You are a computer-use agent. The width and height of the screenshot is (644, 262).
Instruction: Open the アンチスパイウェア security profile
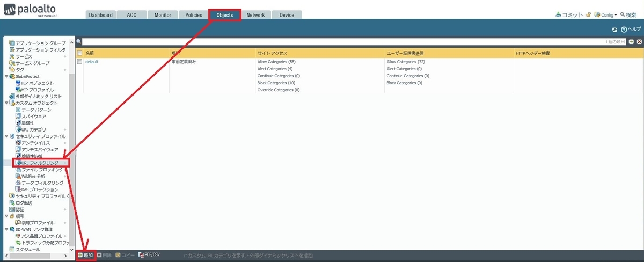point(36,149)
